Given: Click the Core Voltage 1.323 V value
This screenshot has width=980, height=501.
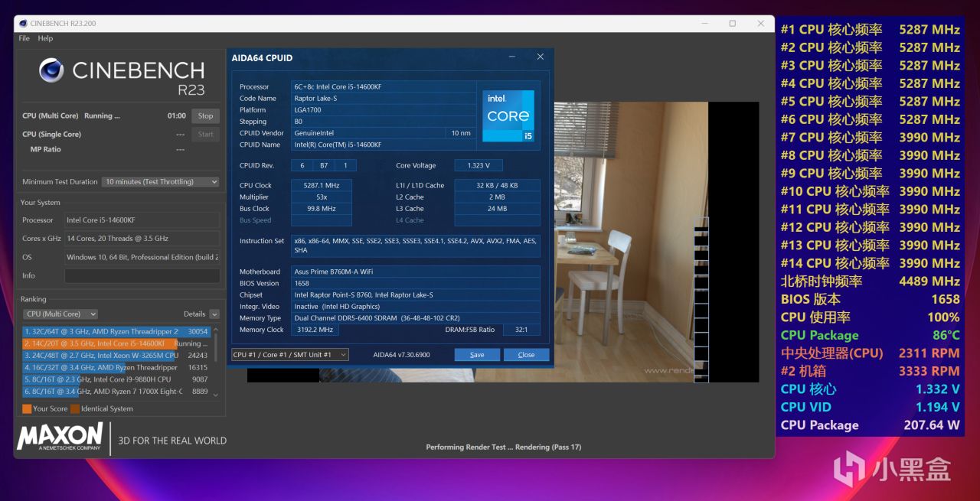Looking at the screenshot, I should click(x=479, y=165).
